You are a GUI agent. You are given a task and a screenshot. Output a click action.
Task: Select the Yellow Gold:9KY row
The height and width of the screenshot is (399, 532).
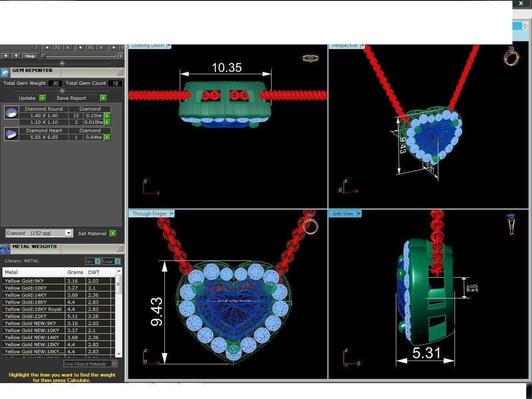coord(59,281)
